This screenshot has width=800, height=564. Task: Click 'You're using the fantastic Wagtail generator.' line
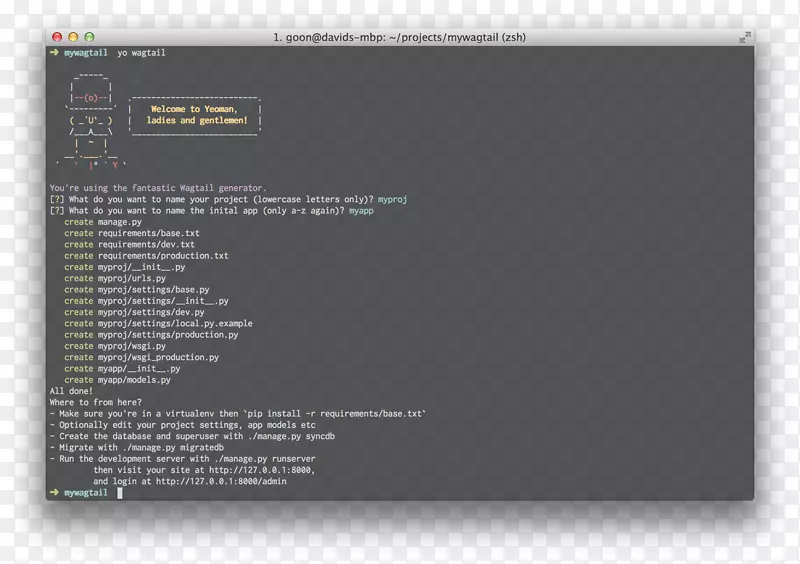point(158,188)
